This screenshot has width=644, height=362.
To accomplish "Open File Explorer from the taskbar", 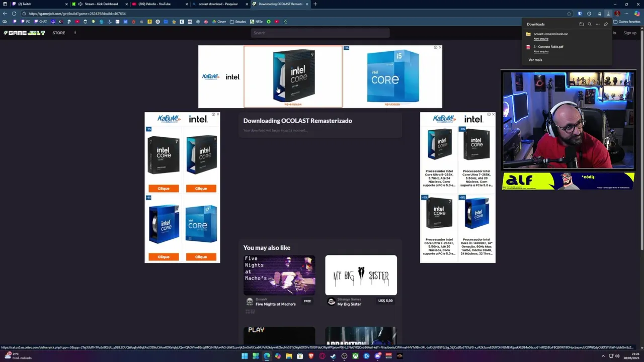I will (x=289, y=356).
